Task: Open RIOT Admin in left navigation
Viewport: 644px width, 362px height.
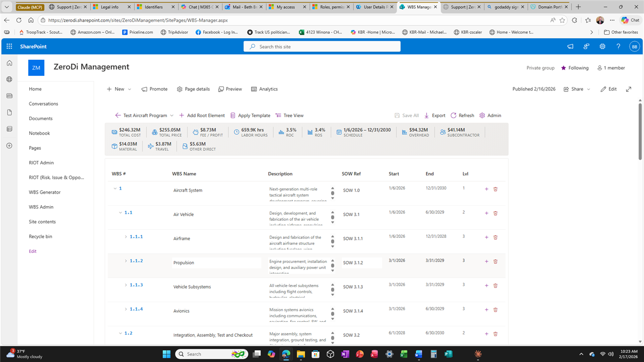Action: coord(41,163)
